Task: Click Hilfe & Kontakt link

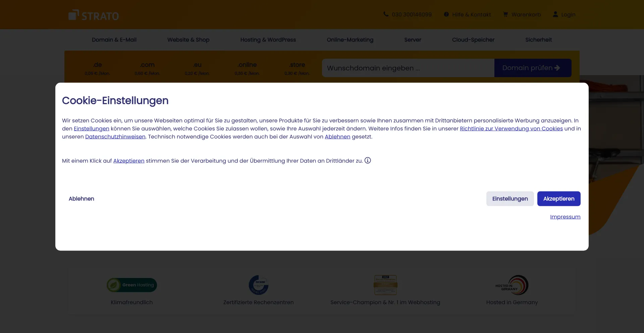Action: [472, 15]
